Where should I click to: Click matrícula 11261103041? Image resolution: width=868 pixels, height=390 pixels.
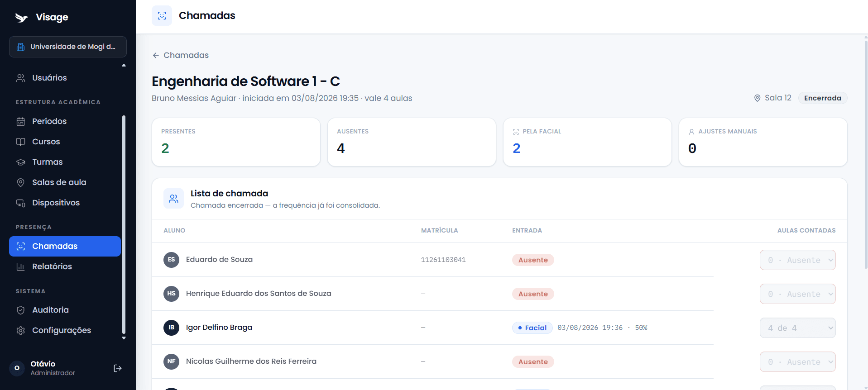(x=443, y=260)
